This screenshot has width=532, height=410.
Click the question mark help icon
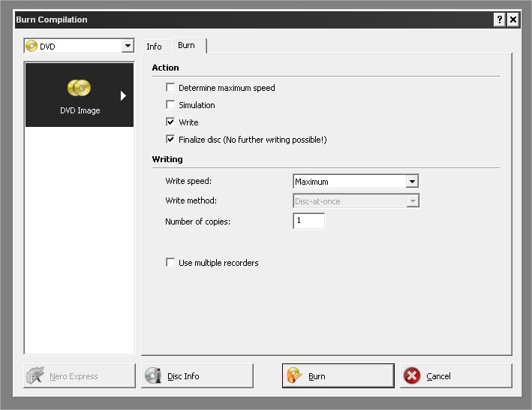coord(500,20)
